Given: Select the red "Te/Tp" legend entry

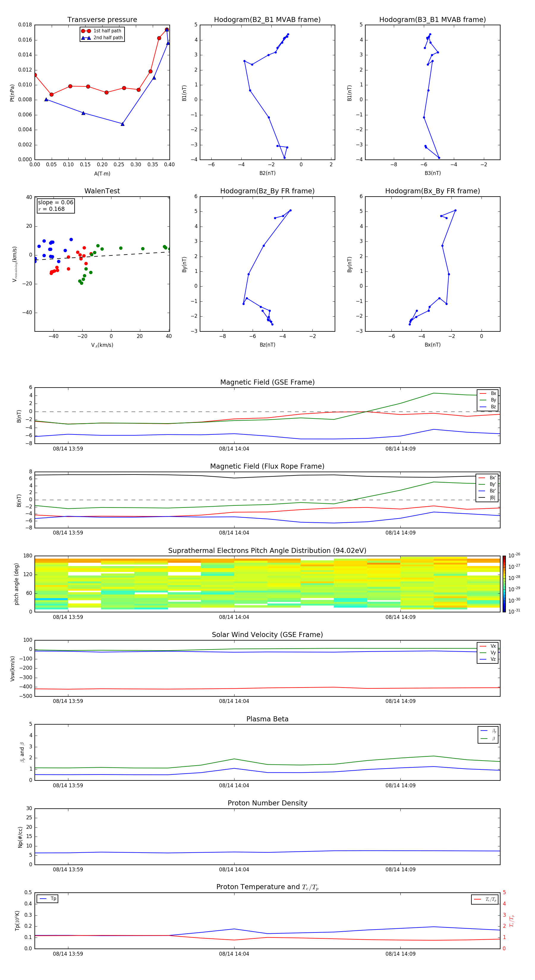Looking at the screenshot, I should (x=485, y=899).
